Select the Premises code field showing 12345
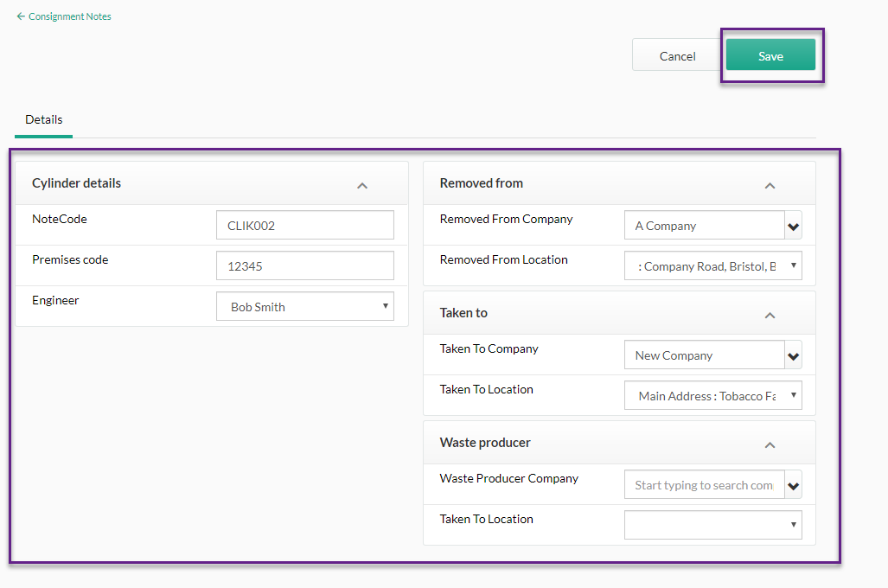888x588 pixels. coord(304,265)
